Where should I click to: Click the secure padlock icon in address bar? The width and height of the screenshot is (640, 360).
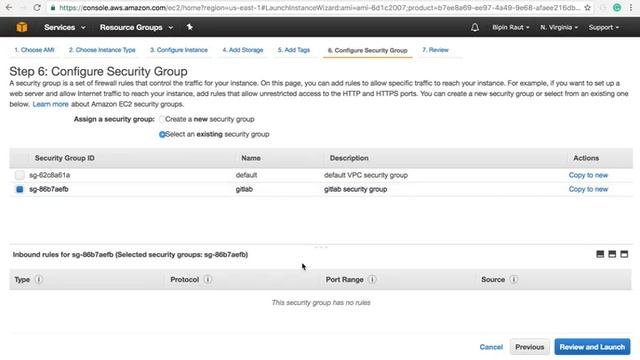tap(53, 7)
